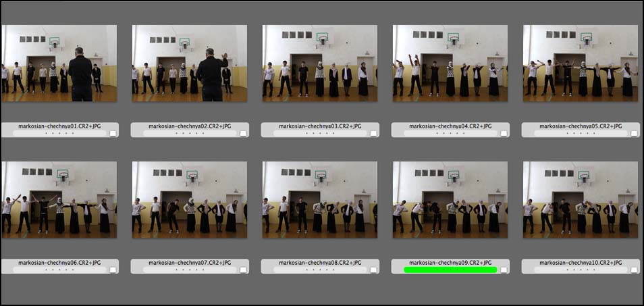Click the rating bar under markosian-chechnya04
644x306 pixels.
(450, 134)
